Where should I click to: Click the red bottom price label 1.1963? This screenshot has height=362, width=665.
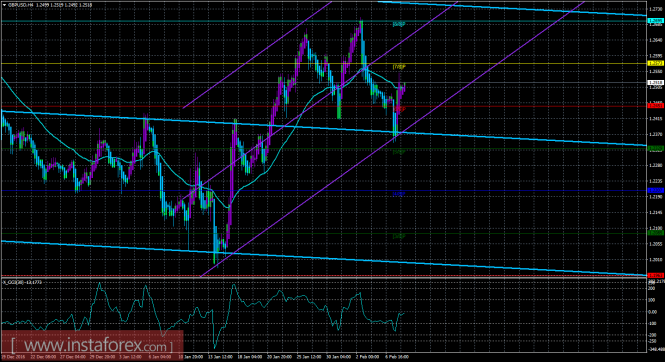655,276
